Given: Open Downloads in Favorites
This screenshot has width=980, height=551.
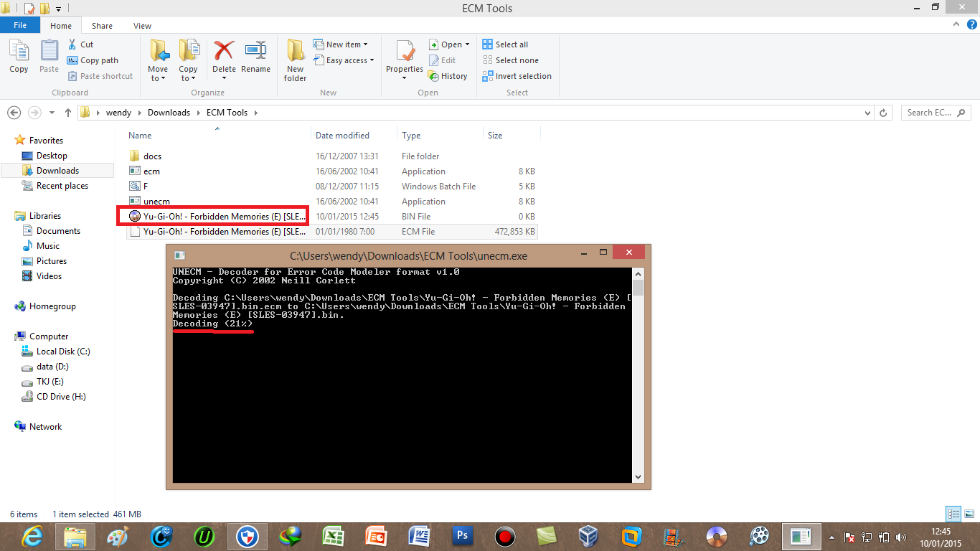Looking at the screenshot, I should pyautogui.click(x=57, y=171).
